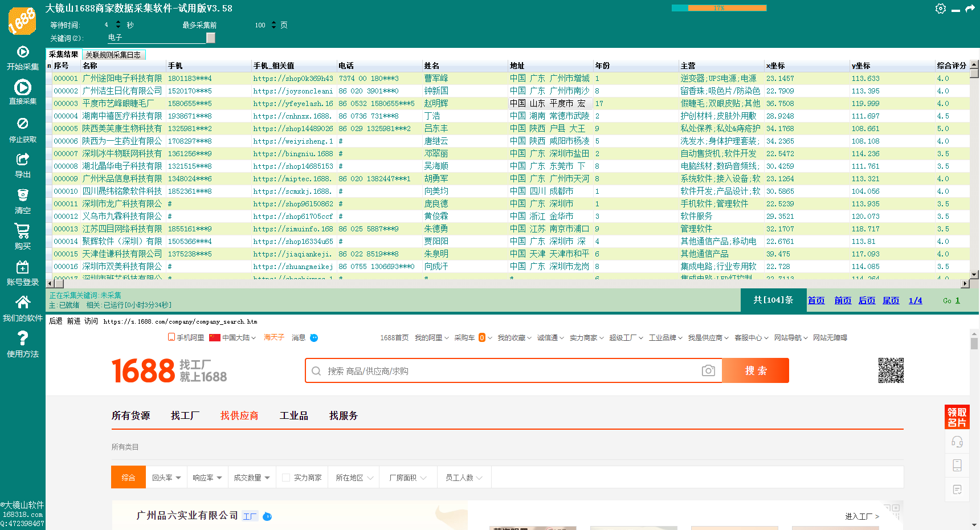Open the 购买 shopping cart icon
The image size is (980, 530).
coord(23,231)
